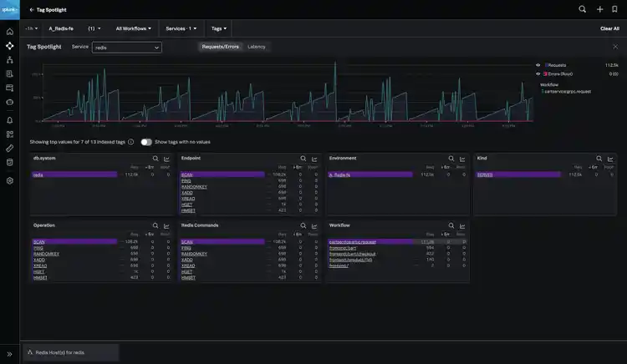
Task: Expand the All Workflows dropdown
Action: point(133,28)
